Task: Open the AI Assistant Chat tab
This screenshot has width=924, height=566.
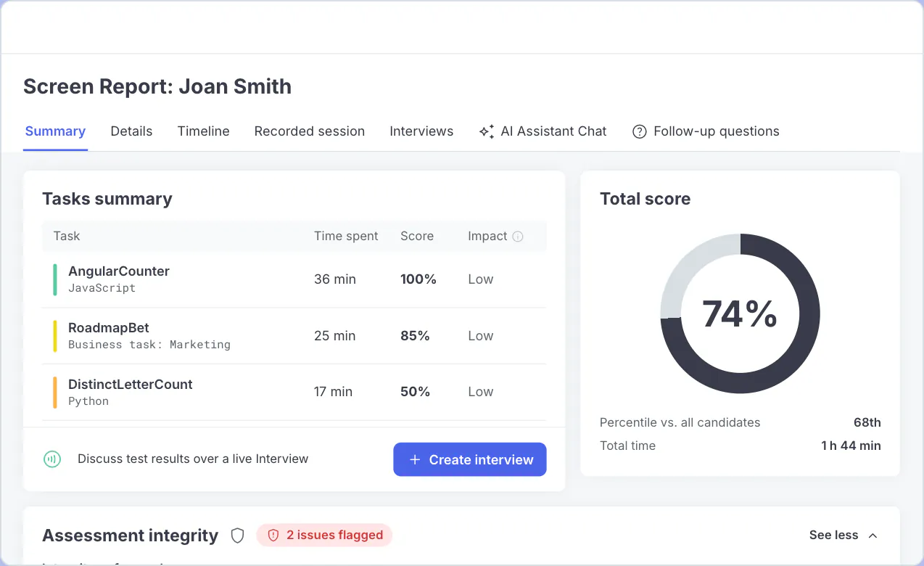Action: click(543, 131)
